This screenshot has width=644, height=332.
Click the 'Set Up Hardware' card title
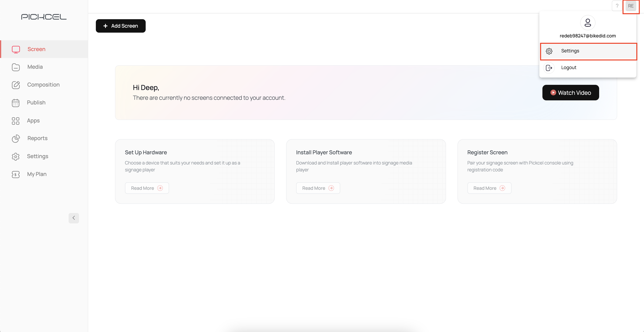point(146,153)
